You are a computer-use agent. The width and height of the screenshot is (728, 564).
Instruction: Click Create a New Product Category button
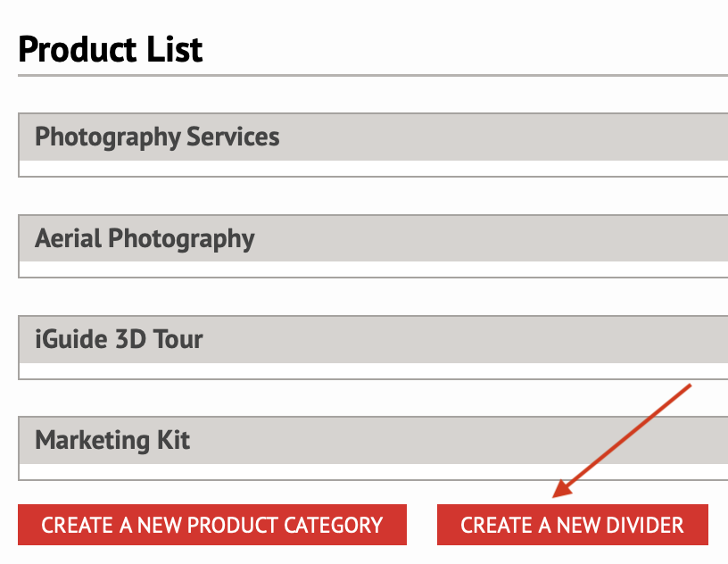(x=212, y=525)
